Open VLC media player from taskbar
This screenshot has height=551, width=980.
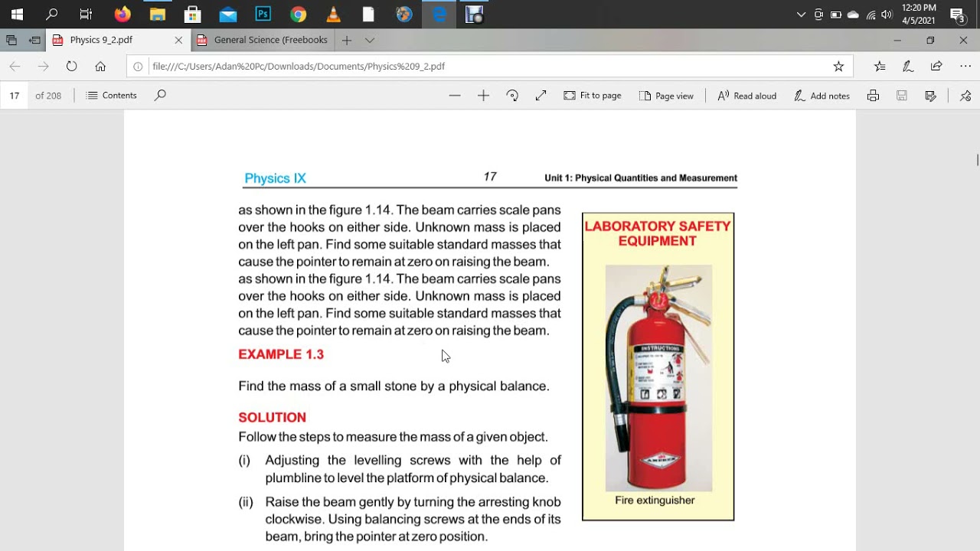[334, 14]
